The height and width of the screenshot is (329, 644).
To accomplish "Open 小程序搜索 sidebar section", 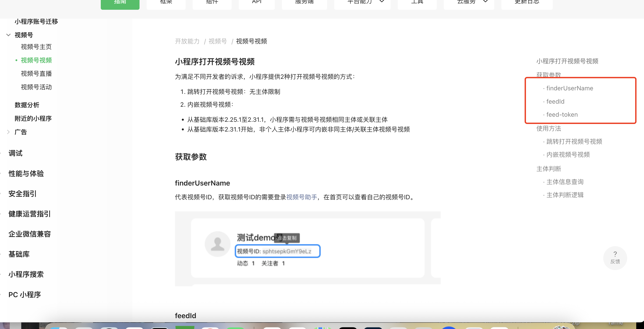I will pos(26,274).
